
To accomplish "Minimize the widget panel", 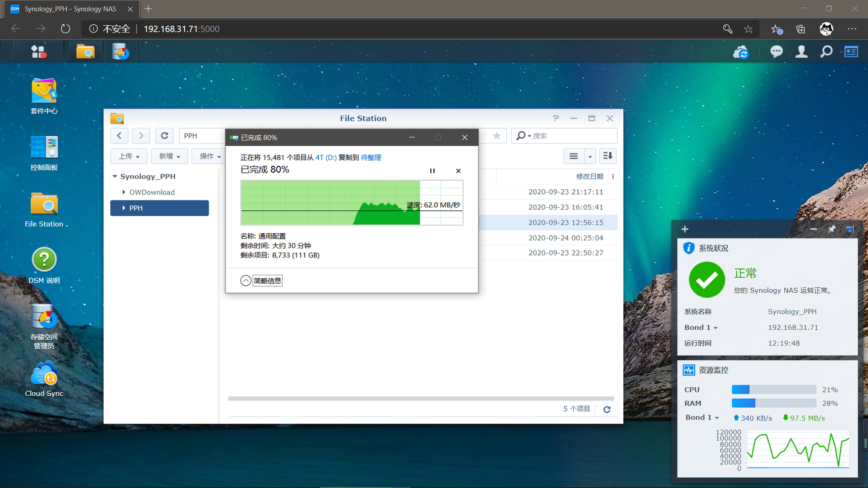I will click(814, 229).
